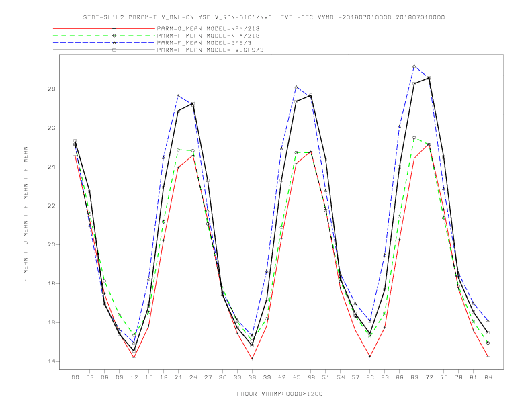Click x-axis forecast hour 06
532x411 pixels.
105,377
